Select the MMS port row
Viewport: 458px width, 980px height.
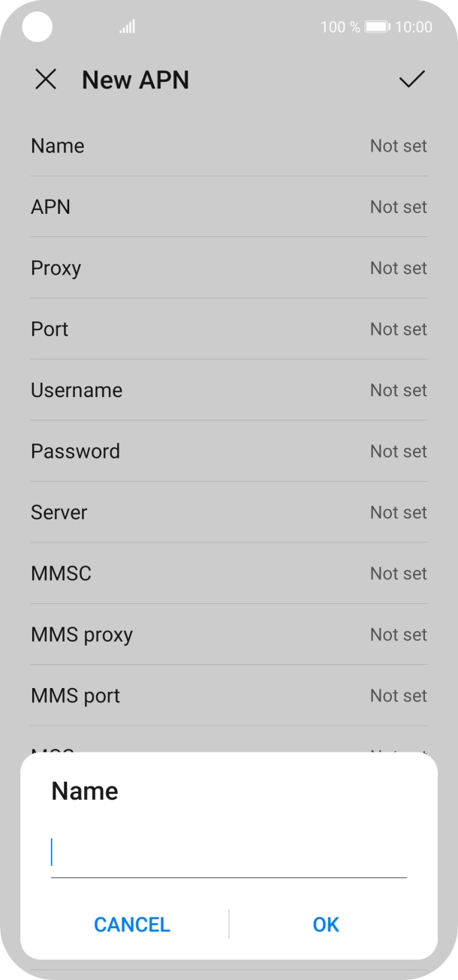point(229,696)
